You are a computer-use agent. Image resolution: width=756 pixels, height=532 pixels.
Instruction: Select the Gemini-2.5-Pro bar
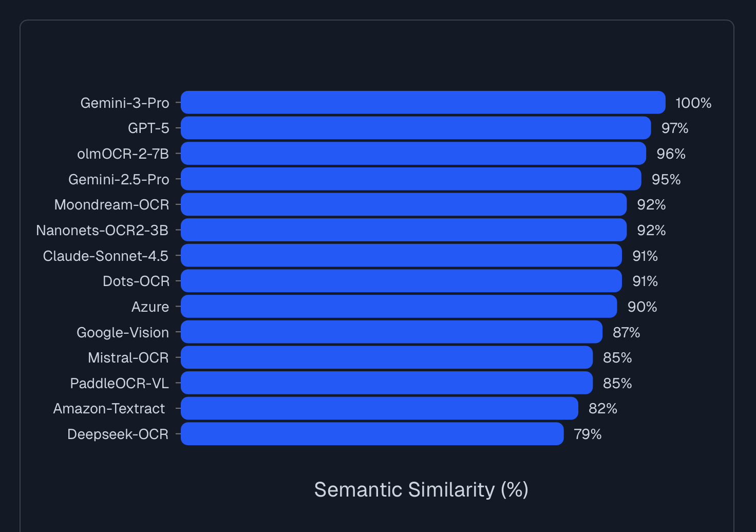click(x=411, y=179)
